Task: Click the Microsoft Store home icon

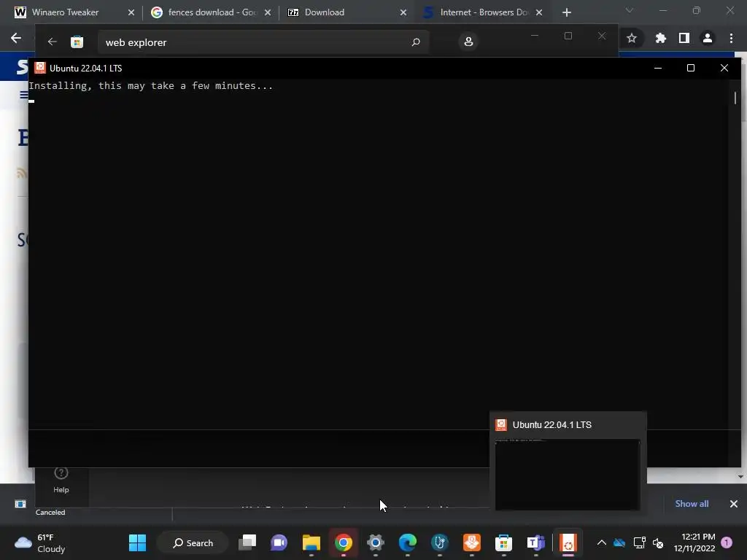Action: click(x=77, y=42)
